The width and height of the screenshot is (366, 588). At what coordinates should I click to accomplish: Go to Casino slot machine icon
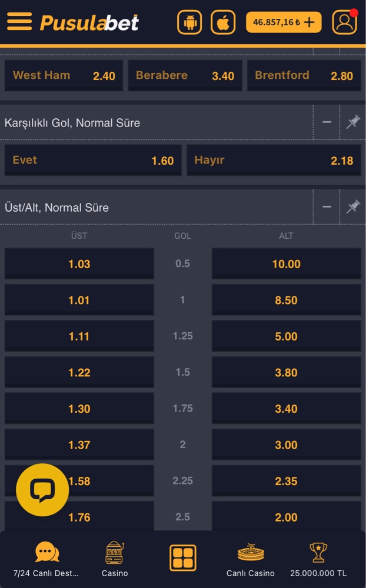[x=115, y=557]
